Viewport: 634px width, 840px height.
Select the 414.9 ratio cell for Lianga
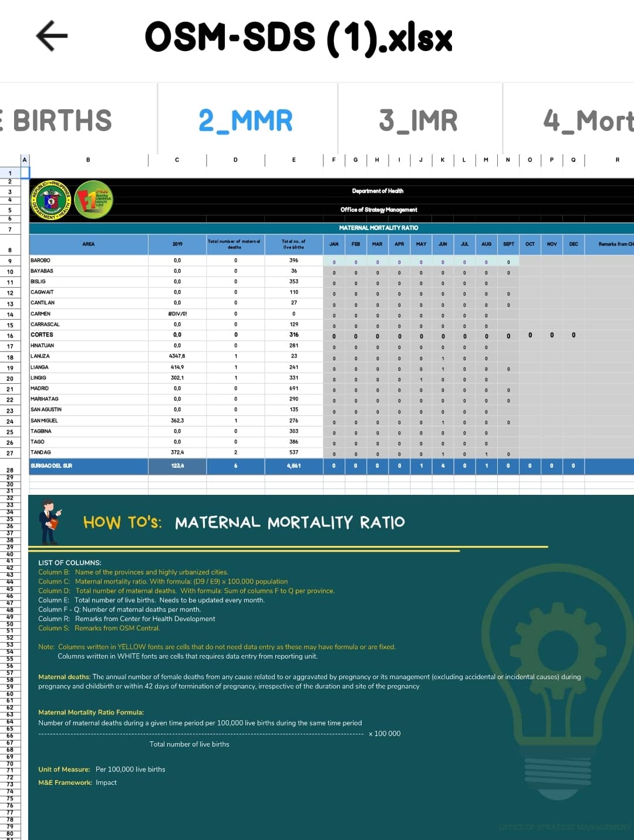(177, 367)
